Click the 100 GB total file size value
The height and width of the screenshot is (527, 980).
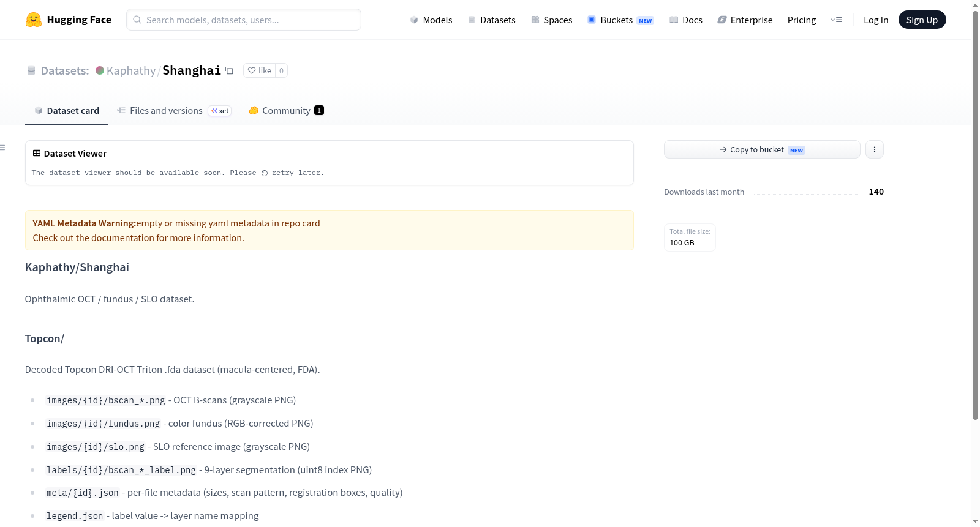[x=682, y=243]
